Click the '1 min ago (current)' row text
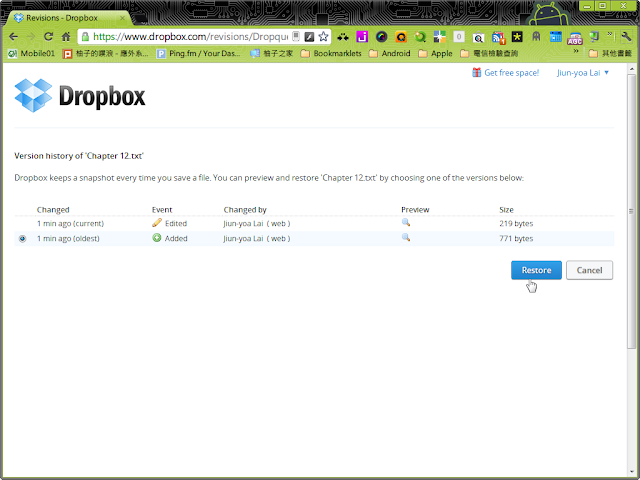640x480 pixels. 70,223
